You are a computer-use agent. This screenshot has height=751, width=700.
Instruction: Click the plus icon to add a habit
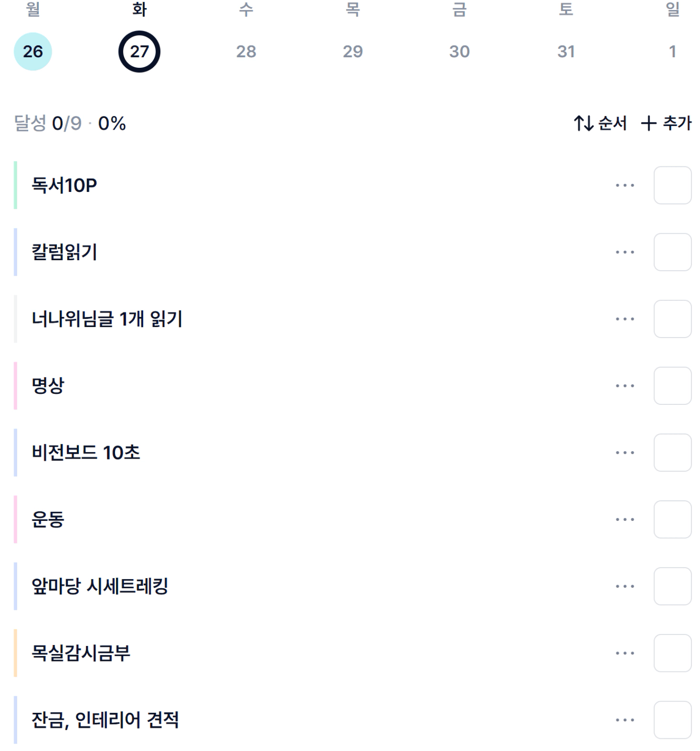tap(648, 123)
